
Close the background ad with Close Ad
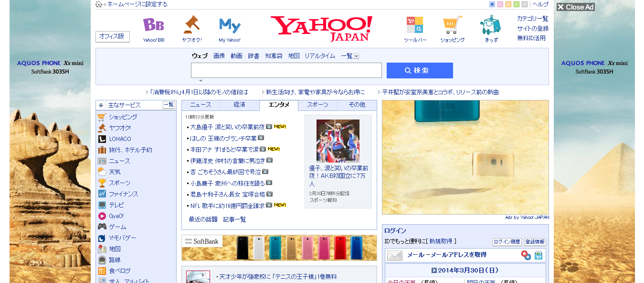[575, 7]
